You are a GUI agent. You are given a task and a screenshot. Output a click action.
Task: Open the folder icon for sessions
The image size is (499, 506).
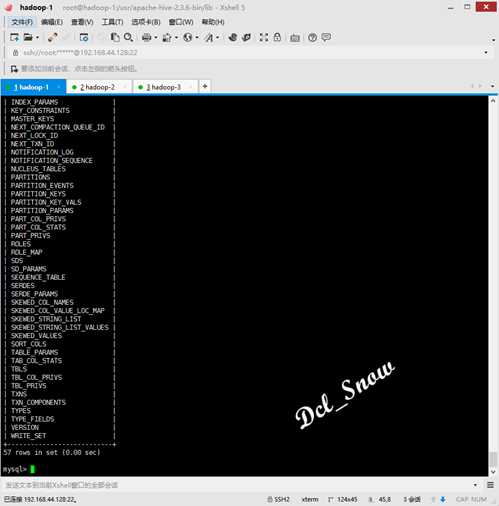(x=28, y=37)
